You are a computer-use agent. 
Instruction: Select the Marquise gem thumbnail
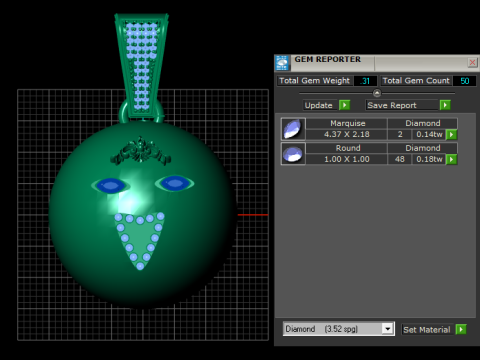tap(293, 129)
